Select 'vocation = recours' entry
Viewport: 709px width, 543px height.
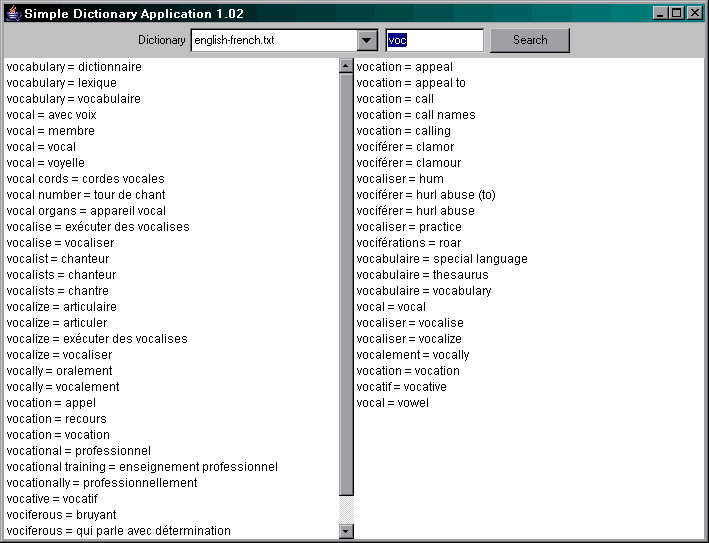pyautogui.click(x=57, y=419)
